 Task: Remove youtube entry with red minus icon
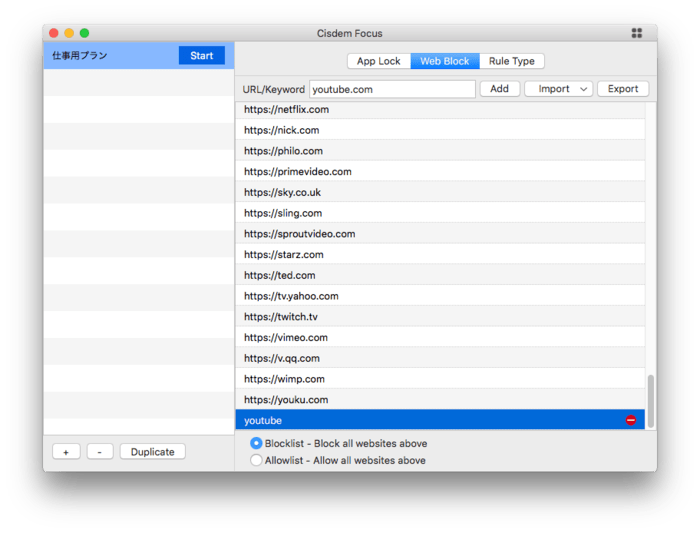[630, 420]
